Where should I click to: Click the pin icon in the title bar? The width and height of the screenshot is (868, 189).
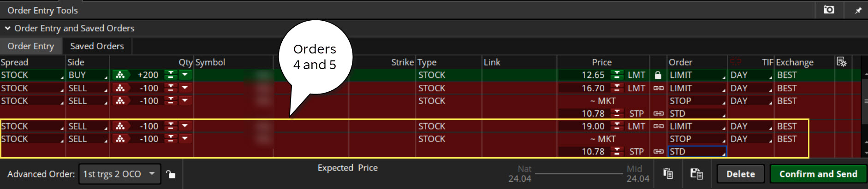point(858,10)
